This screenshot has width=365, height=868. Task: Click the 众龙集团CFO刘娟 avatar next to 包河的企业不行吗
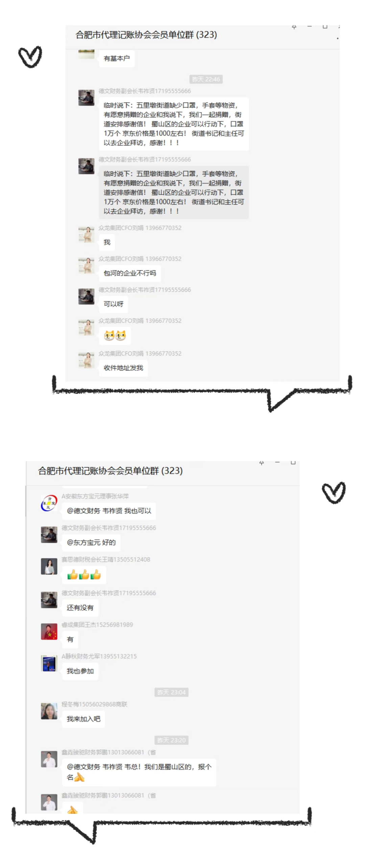86,266
